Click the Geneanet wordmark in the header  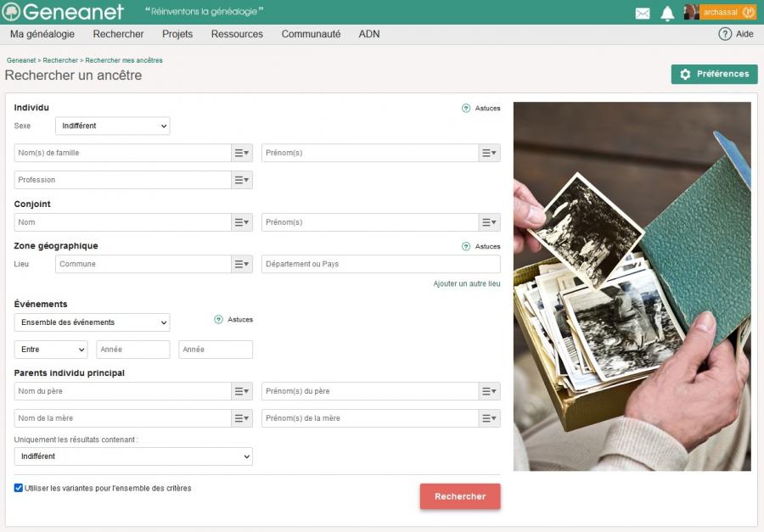click(x=73, y=12)
